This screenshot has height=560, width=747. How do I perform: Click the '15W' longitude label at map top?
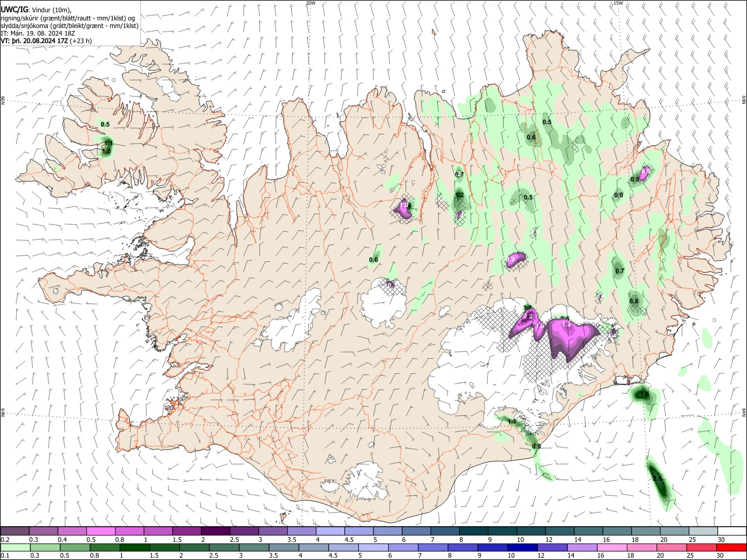click(618, 3)
